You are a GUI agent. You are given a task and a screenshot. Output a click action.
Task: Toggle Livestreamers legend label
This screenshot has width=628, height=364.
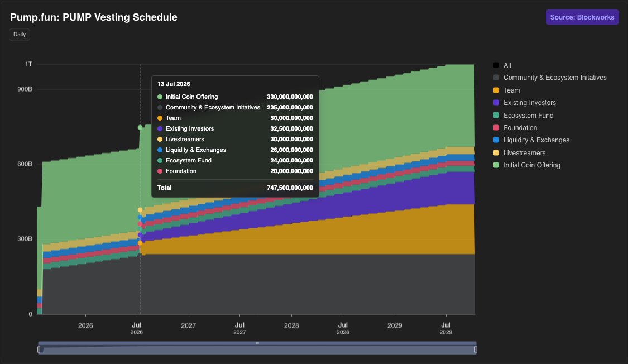524,153
